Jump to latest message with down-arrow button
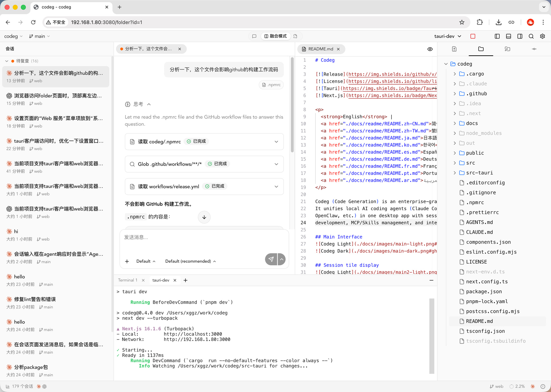 coord(204,217)
